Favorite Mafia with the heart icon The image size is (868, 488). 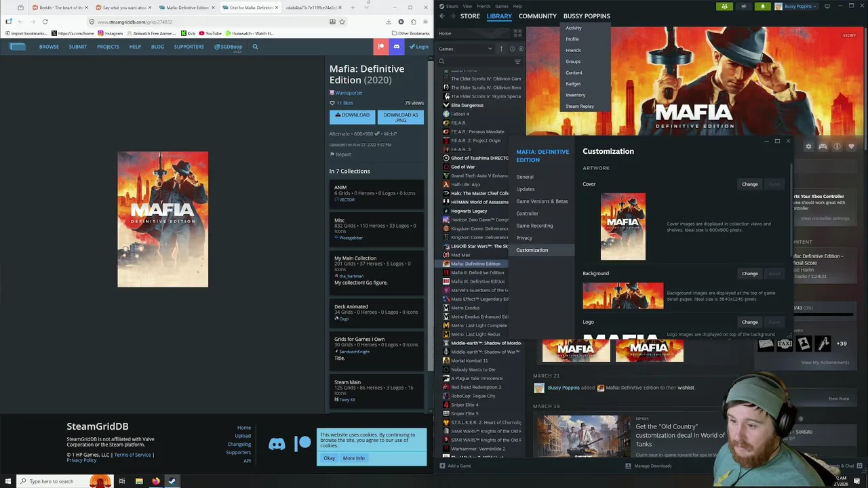pos(851,146)
